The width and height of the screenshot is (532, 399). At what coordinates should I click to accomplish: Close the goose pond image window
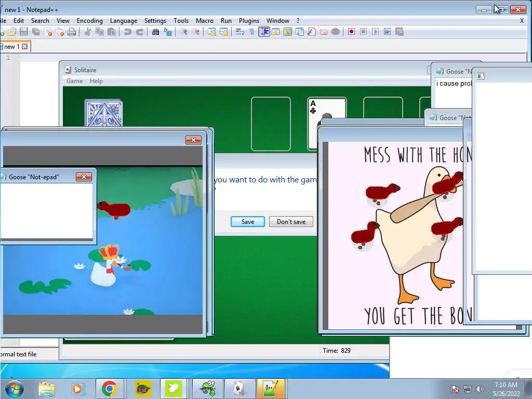pos(193,140)
